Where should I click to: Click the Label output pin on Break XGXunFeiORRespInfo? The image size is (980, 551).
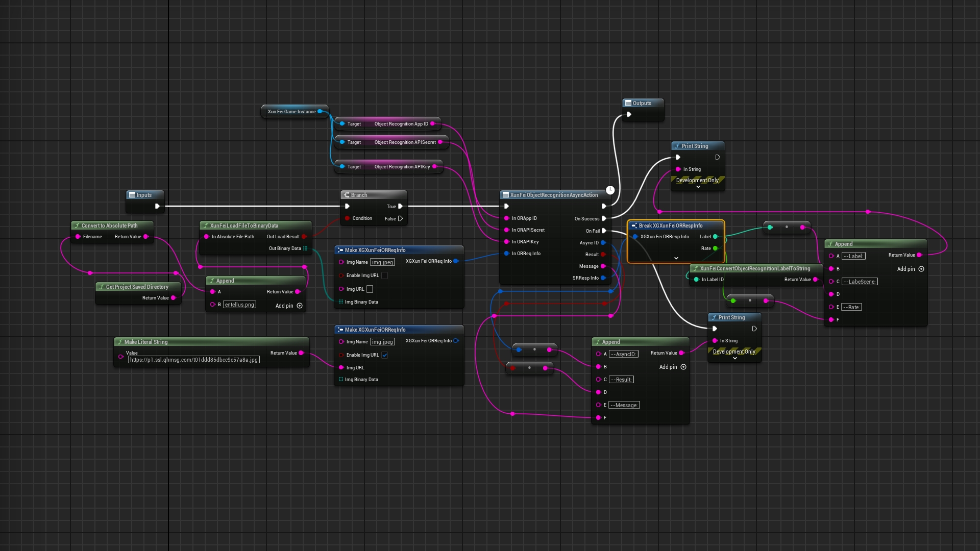716,237
